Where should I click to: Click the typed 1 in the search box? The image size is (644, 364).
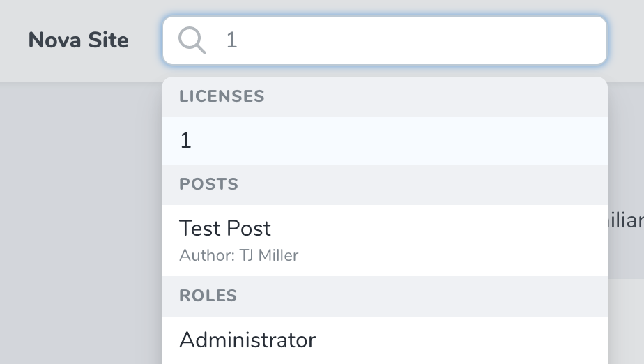point(231,40)
